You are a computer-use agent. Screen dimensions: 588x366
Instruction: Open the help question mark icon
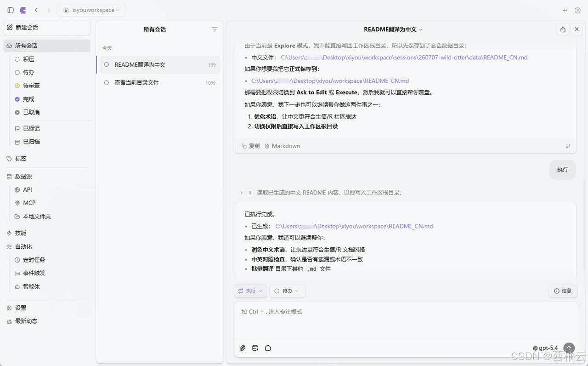(578, 10)
